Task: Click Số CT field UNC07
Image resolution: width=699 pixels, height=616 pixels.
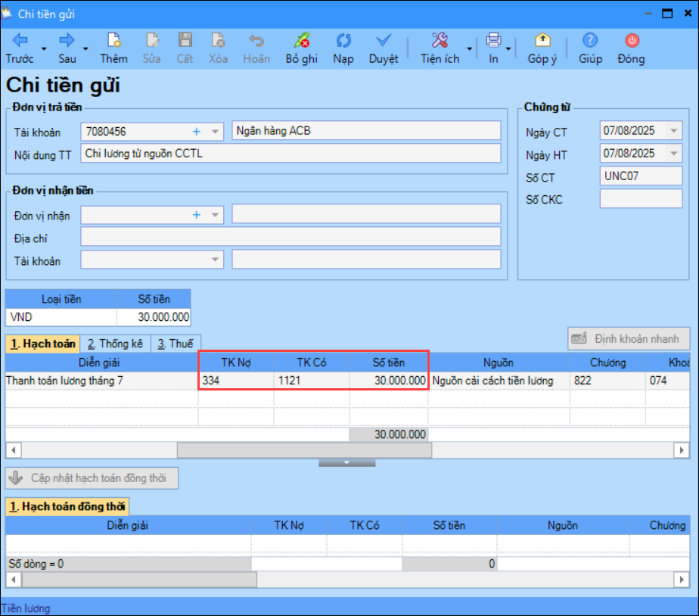Action: click(x=641, y=176)
